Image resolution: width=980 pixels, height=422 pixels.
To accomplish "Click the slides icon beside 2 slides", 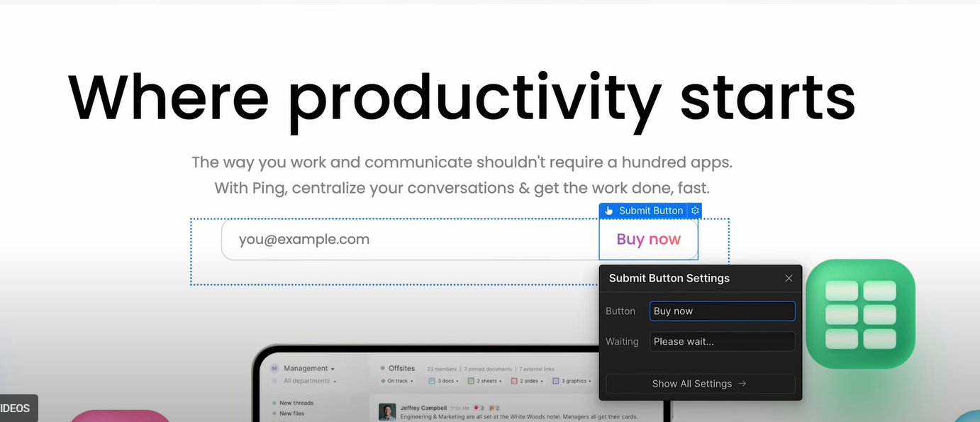I will [x=514, y=381].
